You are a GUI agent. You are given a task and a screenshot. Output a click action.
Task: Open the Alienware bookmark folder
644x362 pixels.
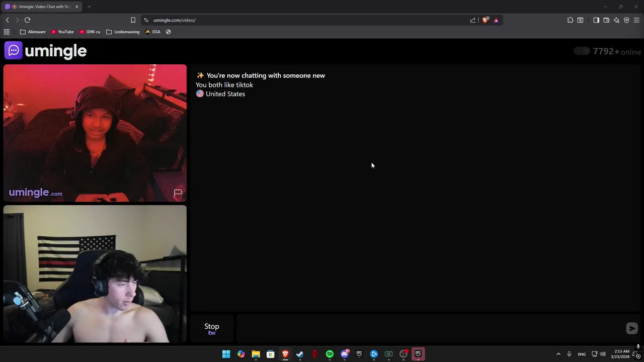pyautogui.click(x=33, y=32)
